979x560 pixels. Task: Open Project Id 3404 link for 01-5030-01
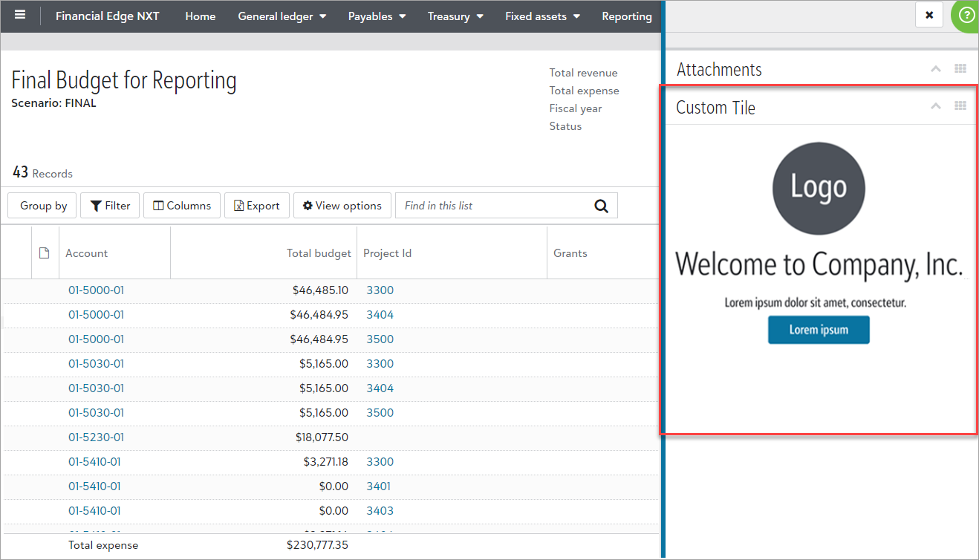coord(380,388)
